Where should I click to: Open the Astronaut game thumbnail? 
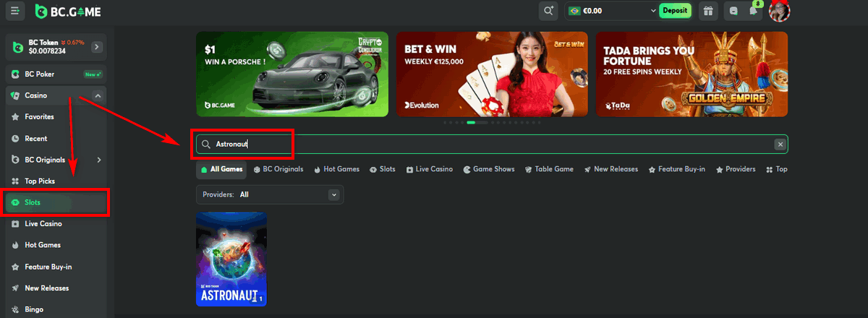tap(231, 259)
